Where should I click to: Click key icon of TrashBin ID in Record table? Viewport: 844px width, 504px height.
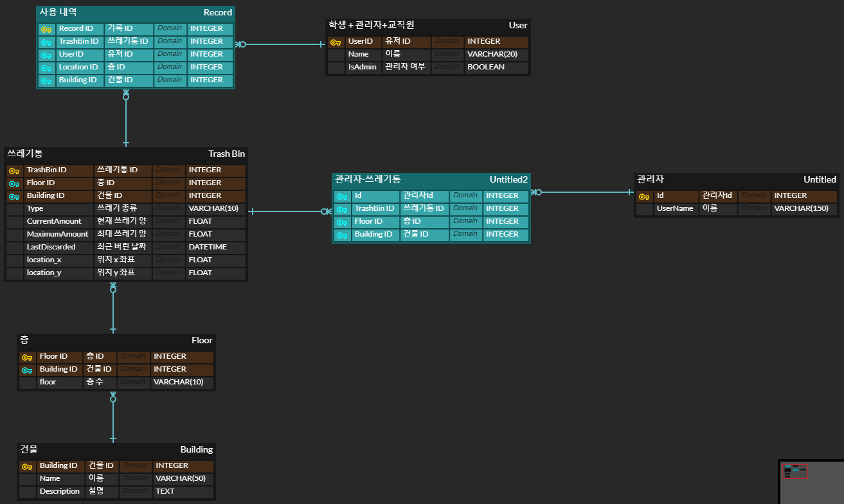[x=46, y=42]
